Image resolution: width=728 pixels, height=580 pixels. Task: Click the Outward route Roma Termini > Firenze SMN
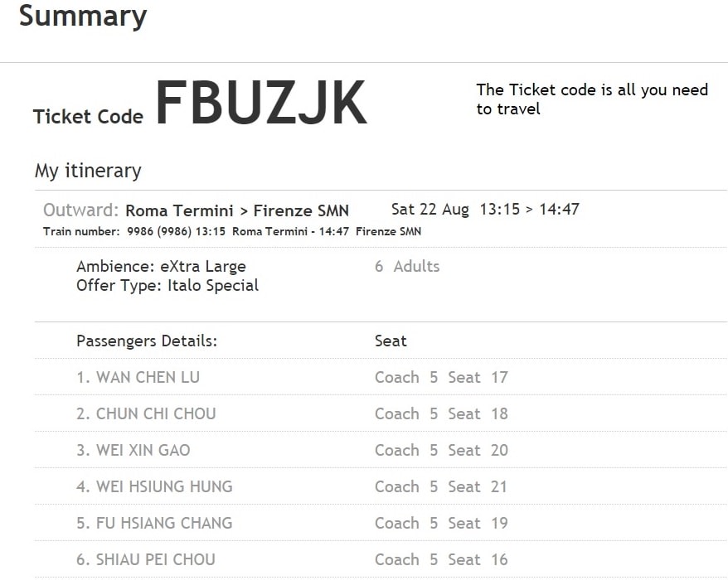click(237, 210)
